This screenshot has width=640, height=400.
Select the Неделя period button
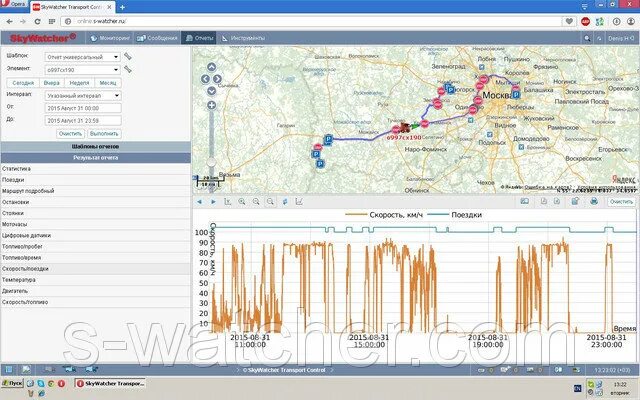(79, 83)
